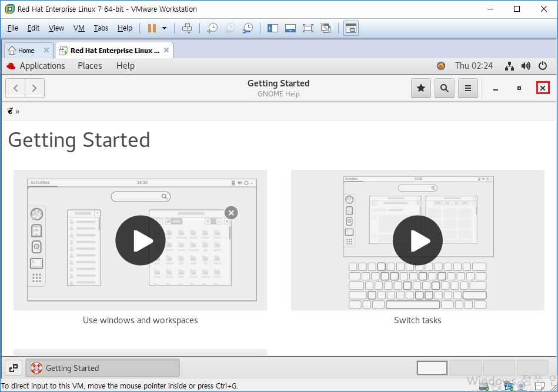
Task: Open the power options dropdown arrow
Action: pyautogui.click(x=165, y=28)
